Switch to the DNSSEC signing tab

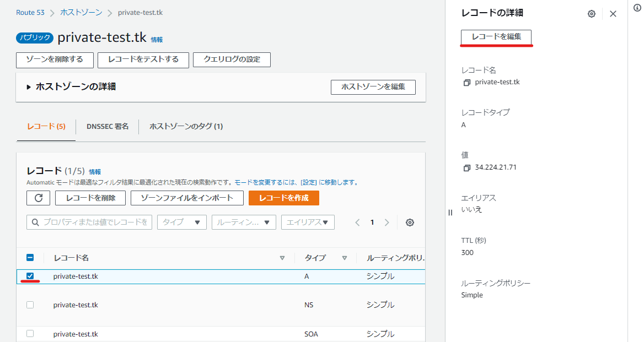pyautogui.click(x=107, y=126)
